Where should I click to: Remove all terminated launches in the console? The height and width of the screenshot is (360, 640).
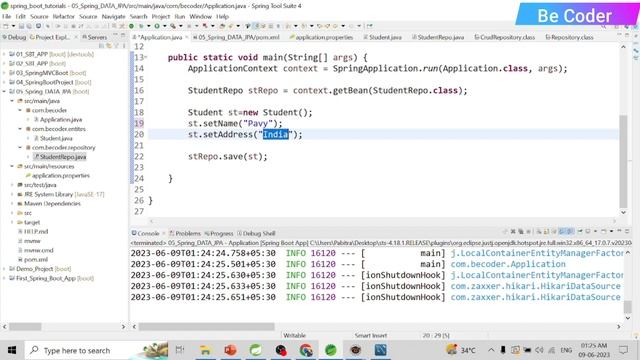[521, 231]
